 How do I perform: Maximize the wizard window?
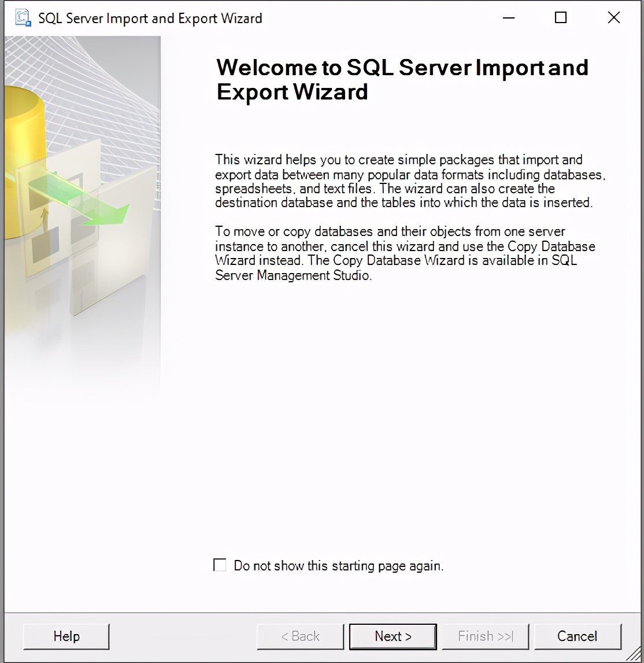pos(561,18)
